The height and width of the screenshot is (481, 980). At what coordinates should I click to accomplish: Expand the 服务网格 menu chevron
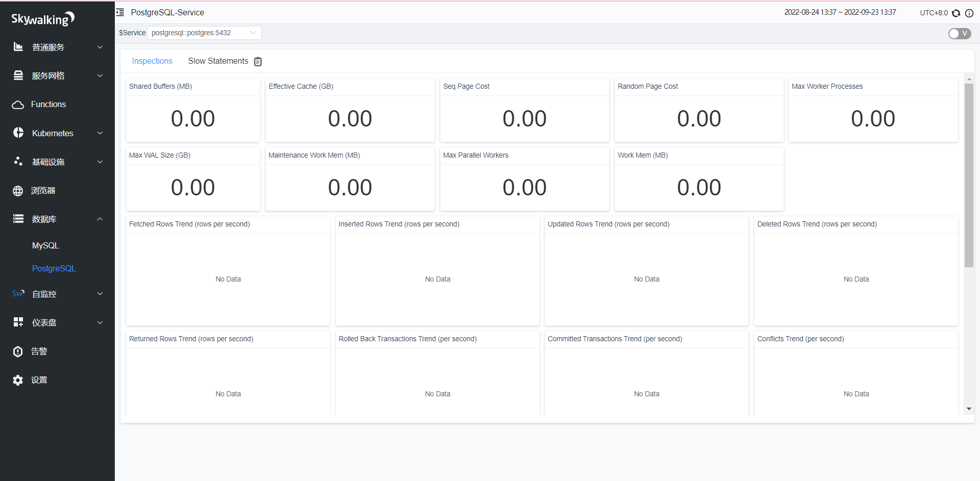[100, 75]
